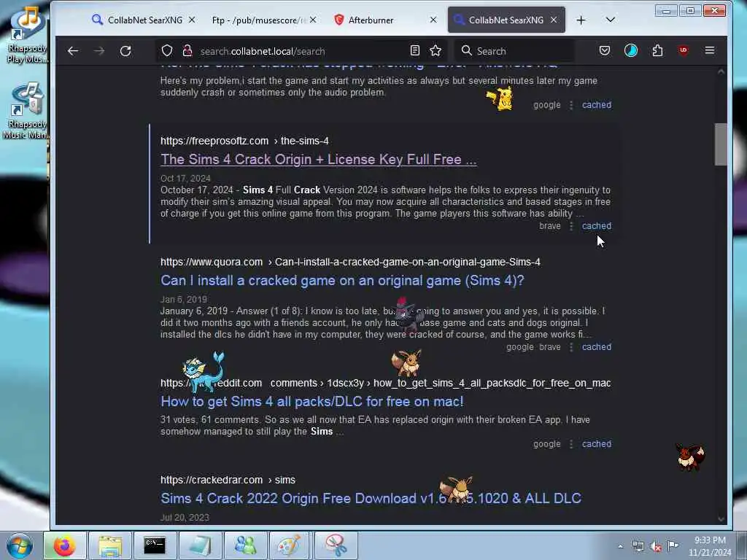Switch to the first CollabNet SearXNG tab

click(144, 20)
